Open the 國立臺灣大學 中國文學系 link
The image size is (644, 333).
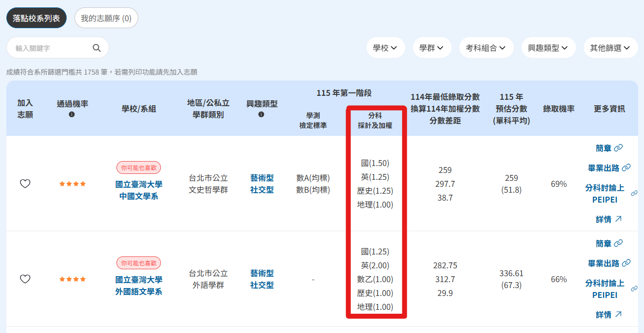coord(139,190)
